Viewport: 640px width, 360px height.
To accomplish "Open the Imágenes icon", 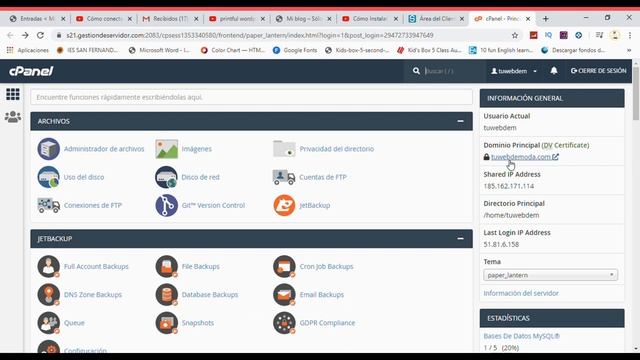I will [x=166, y=149].
